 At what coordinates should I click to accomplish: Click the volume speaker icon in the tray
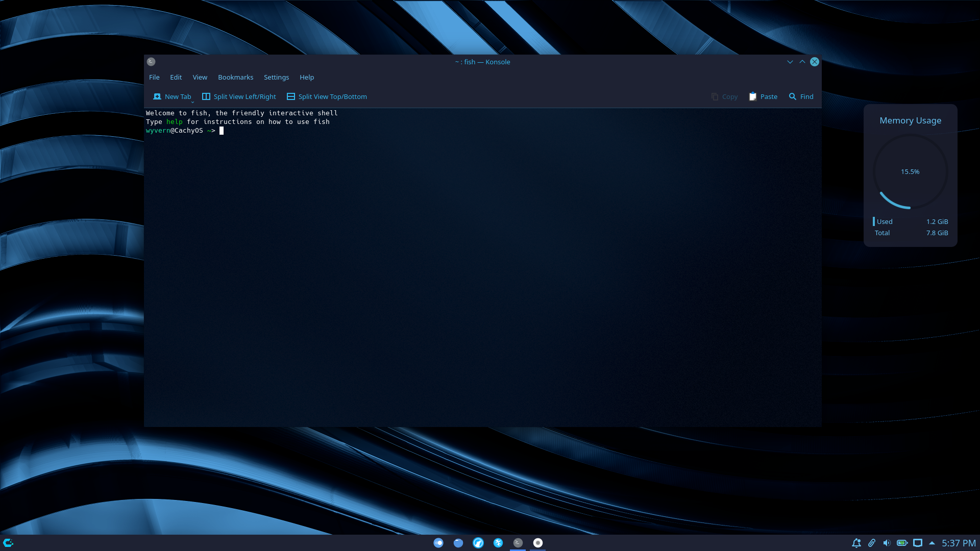click(x=887, y=543)
